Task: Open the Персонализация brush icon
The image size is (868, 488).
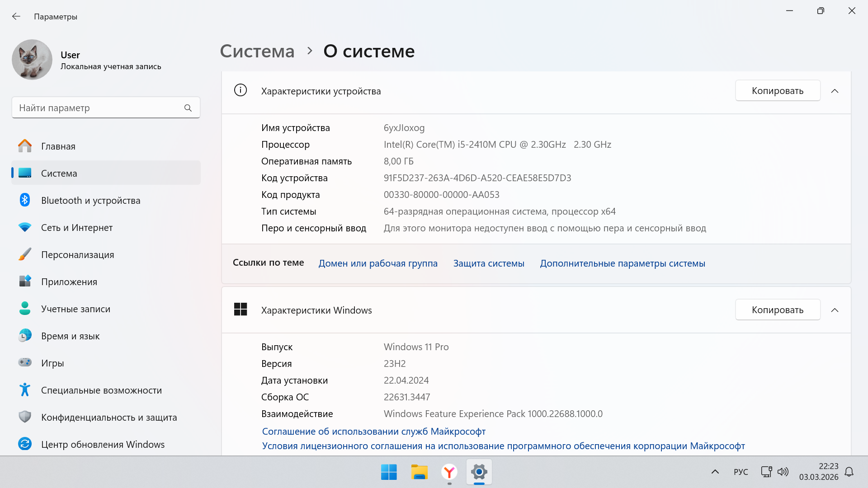Action: point(25,254)
